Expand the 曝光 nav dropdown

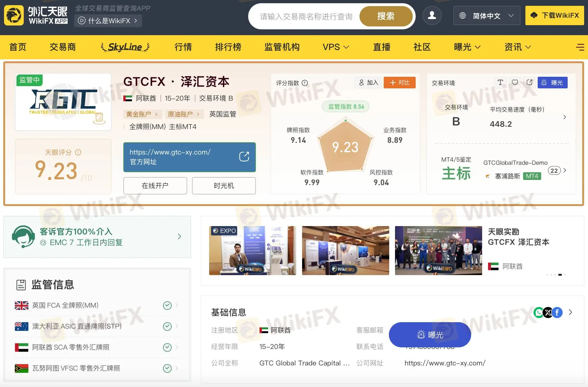(467, 47)
